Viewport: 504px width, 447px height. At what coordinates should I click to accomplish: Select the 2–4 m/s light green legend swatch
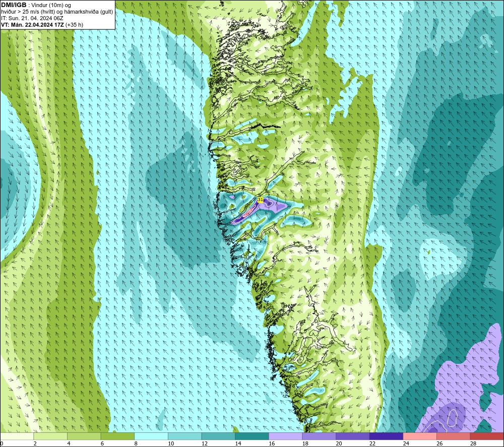point(50,436)
